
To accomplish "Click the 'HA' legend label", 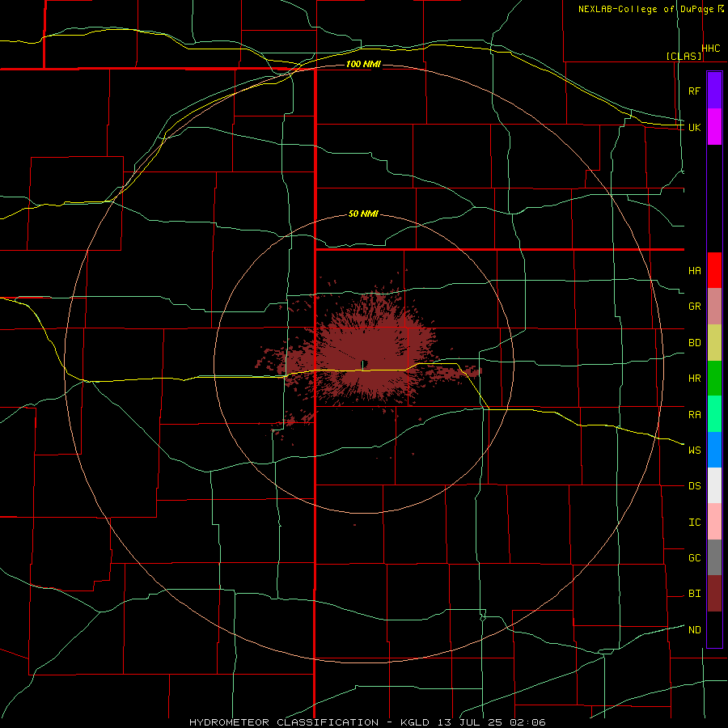I will pyautogui.click(x=695, y=270).
